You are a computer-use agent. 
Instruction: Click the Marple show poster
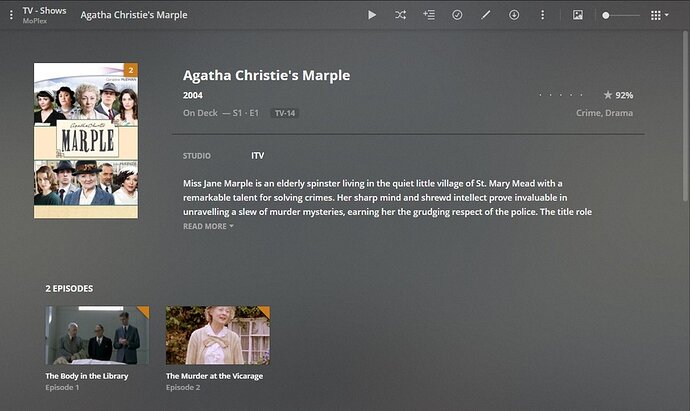tap(86, 140)
